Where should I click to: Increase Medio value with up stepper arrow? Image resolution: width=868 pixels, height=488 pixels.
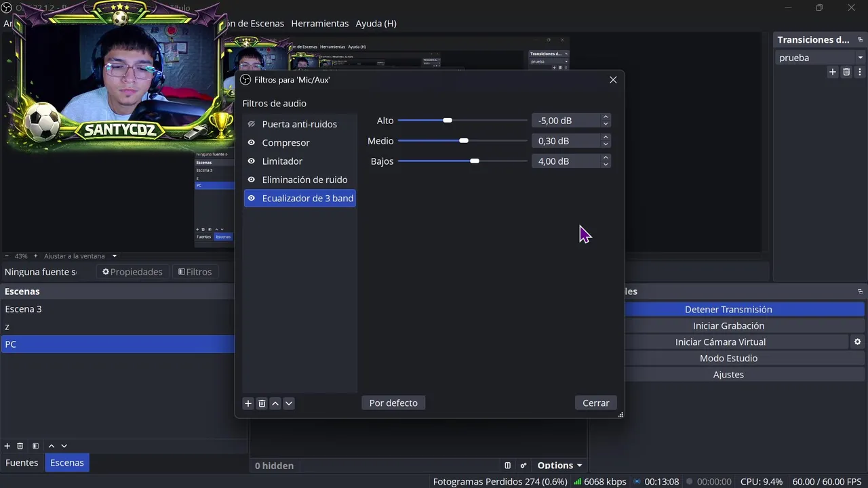(x=606, y=138)
